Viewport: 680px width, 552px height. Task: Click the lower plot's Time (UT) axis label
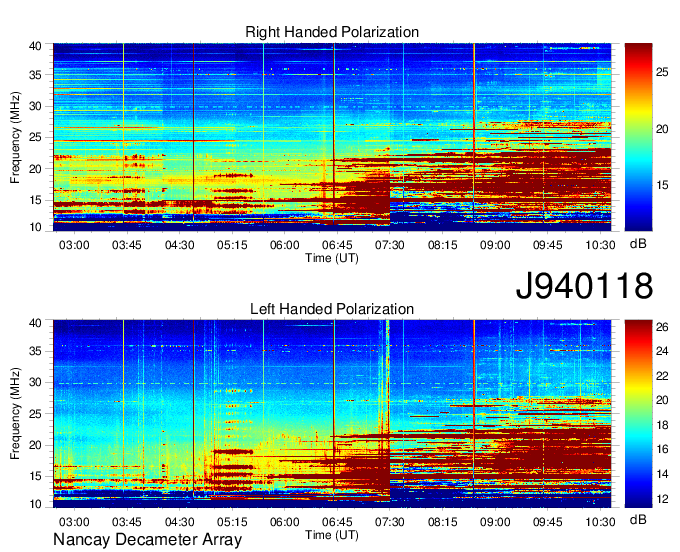[x=332, y=535]
